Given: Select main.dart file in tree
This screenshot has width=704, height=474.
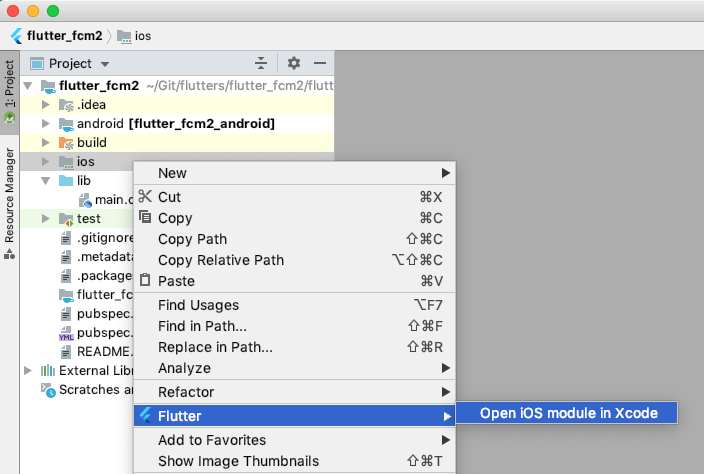Looking at the screenshot, I should click(x=114, y=200).
